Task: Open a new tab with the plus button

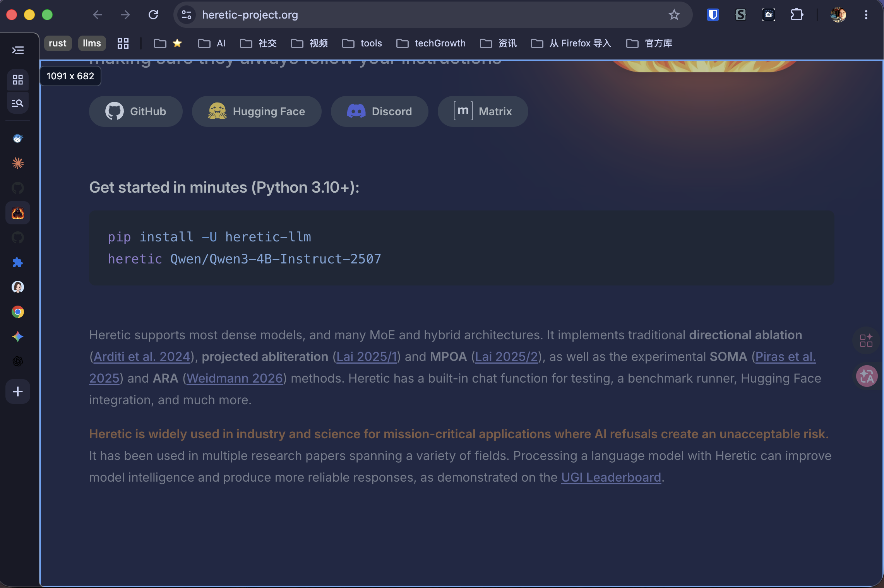Action: tap(18, 391)
